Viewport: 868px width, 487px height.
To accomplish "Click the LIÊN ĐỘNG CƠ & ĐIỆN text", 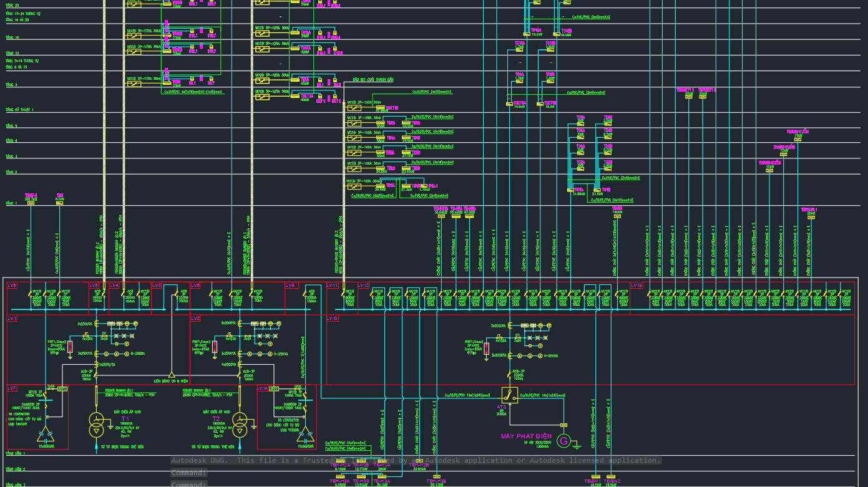I will tap(170, 381).
